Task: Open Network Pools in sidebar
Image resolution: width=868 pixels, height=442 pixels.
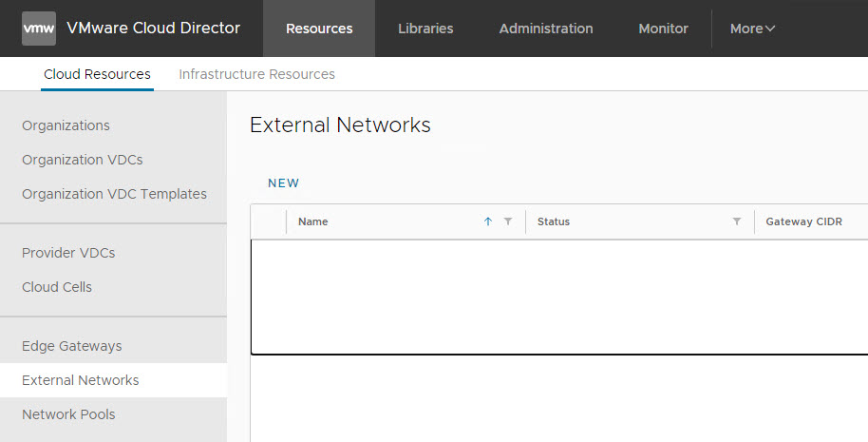Action: pyautogui.click(x=68, y=414)
